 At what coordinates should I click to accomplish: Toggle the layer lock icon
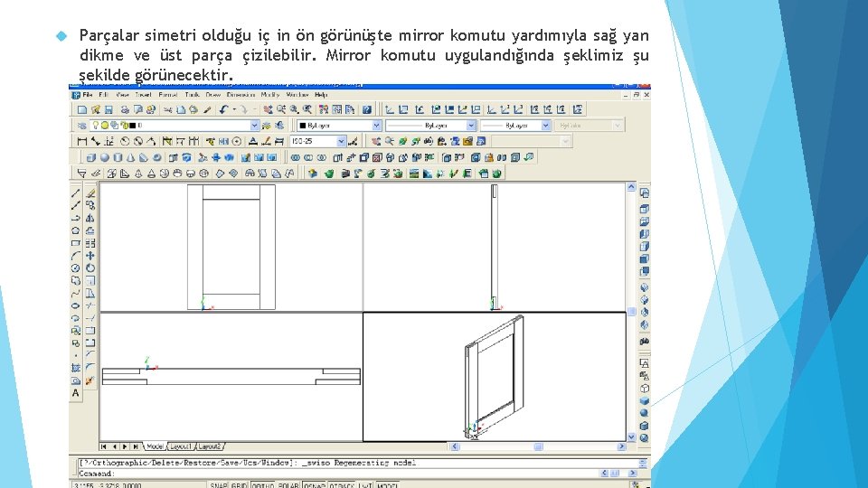pos(125,126)
